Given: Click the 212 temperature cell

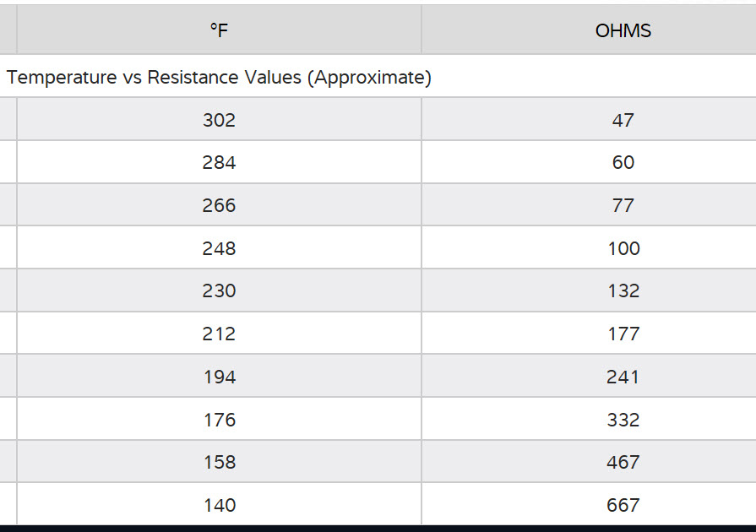Looking at the screenshot, I should (219, 334).
